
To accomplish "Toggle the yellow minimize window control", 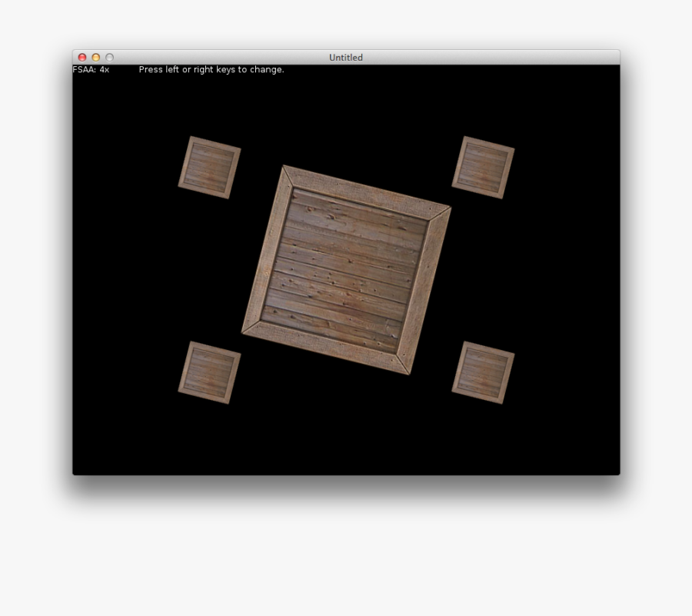I will point(95,57).
